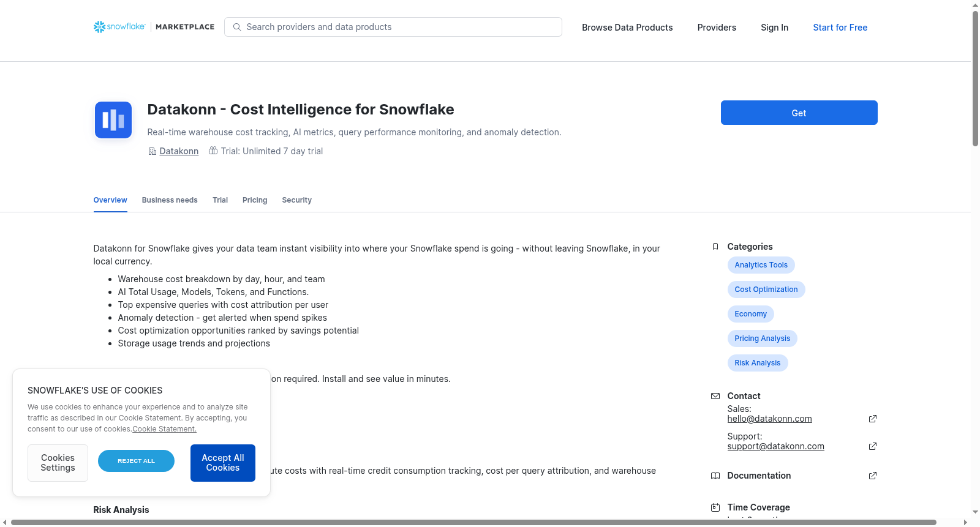Click the Documentation book icon
Screen dimensions: 980x527
(715, 476)
